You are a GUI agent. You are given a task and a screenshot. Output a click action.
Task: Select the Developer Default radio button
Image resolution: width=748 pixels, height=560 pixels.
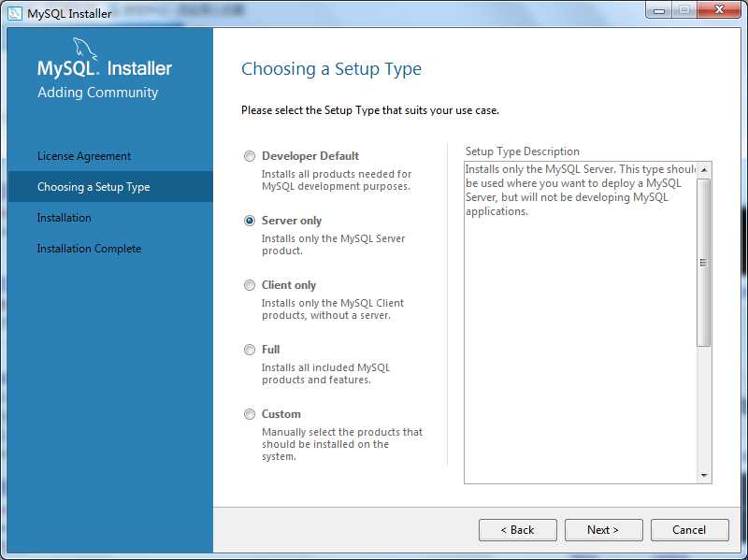(x=250, y=156)
